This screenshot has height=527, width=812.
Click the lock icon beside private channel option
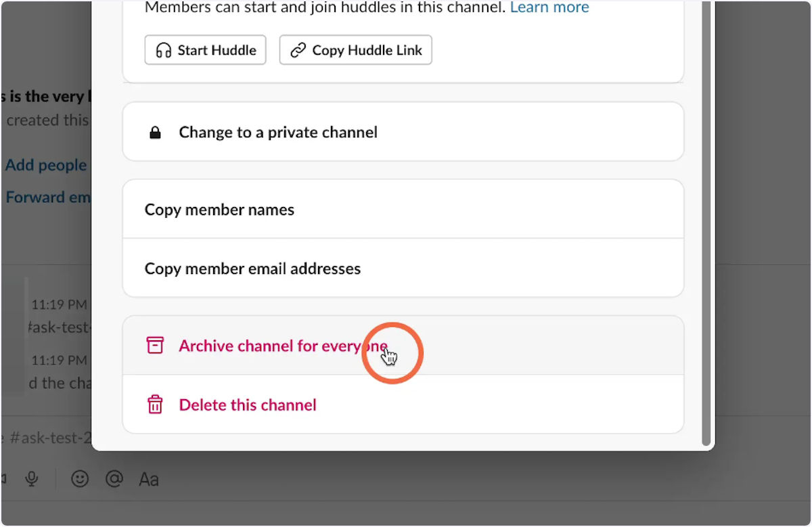pos(155,133)
